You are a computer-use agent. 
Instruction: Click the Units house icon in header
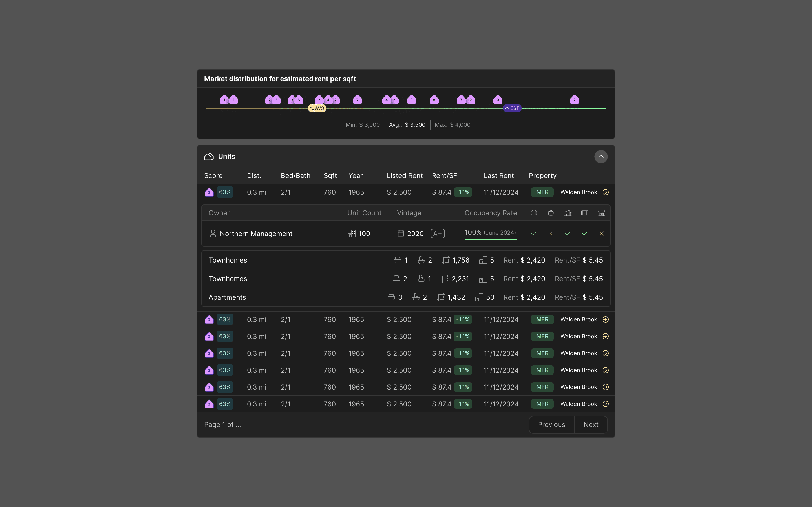pyautogui.click(x=209, y=157)
